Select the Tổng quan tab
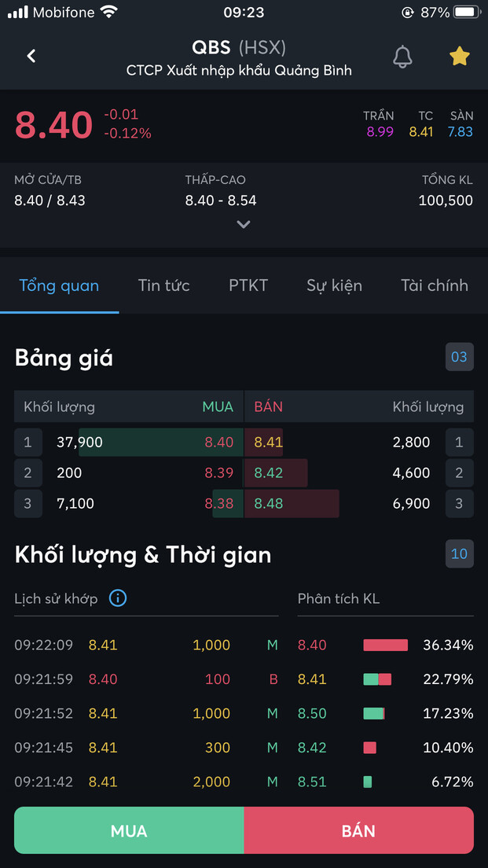 pyautogui.click(x=59, y=285)
